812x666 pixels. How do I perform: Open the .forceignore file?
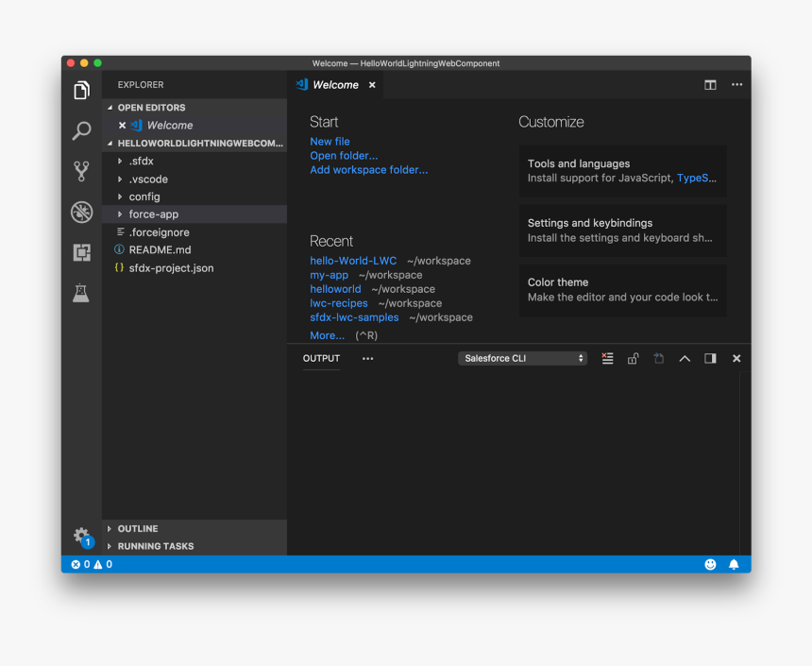[195, 232]
